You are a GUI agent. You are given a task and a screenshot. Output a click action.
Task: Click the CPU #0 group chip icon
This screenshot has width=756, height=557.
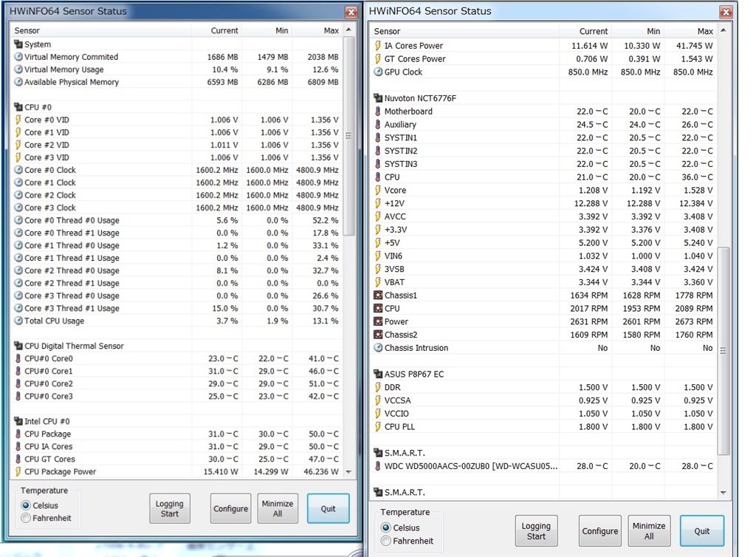click(x=18, y=107)
